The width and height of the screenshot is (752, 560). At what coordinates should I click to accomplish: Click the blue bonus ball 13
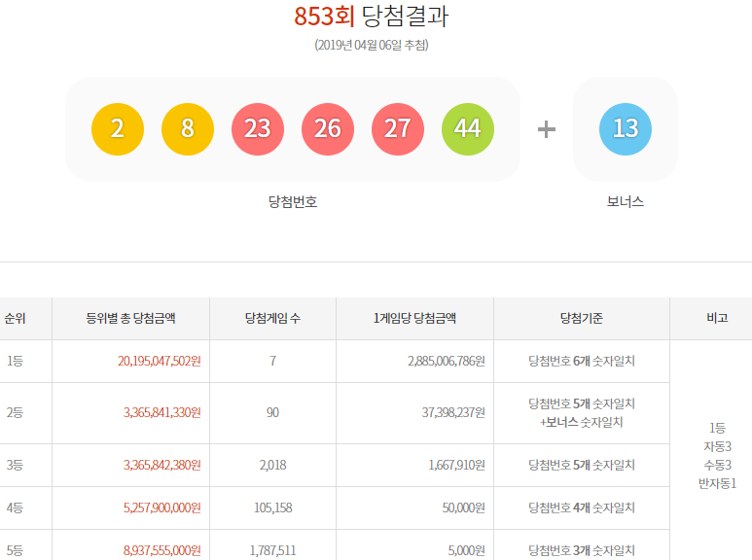626,129
